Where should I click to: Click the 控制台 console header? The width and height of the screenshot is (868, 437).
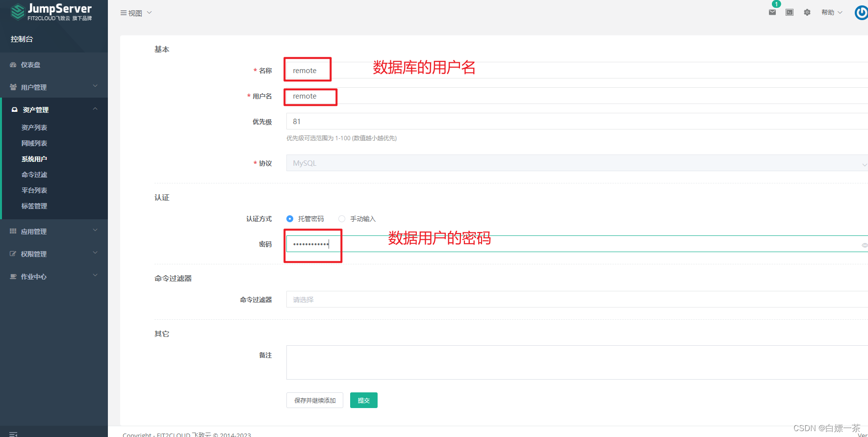click(22, 39)
